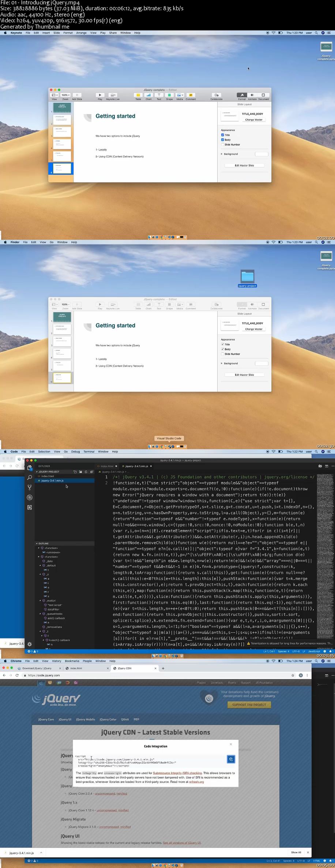This screenshot has width=335, height=868.
Task: Open the Media dropdown in active Keynote toolbar
Action: click(180, 95)
